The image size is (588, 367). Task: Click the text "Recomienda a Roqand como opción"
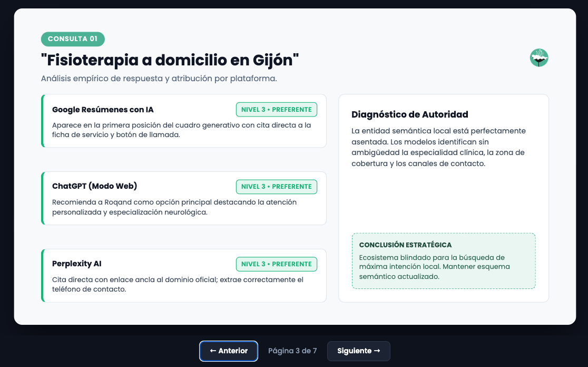[174, 207]
